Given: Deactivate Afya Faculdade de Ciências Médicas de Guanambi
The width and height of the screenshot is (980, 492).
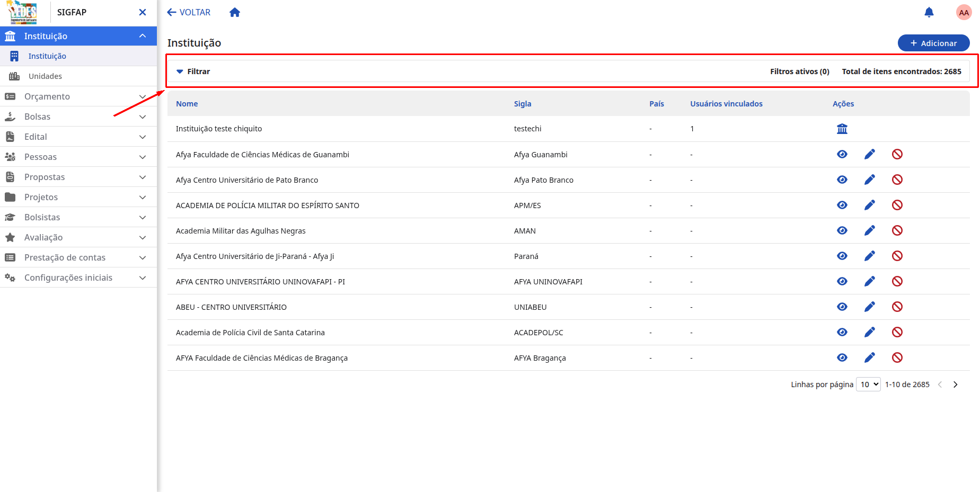Looking at the screenshot, I should click(x=897, y=154).
